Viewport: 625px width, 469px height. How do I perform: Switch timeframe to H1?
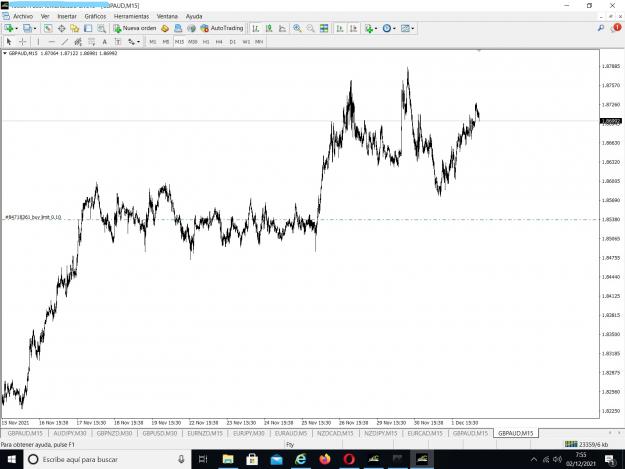206,41
